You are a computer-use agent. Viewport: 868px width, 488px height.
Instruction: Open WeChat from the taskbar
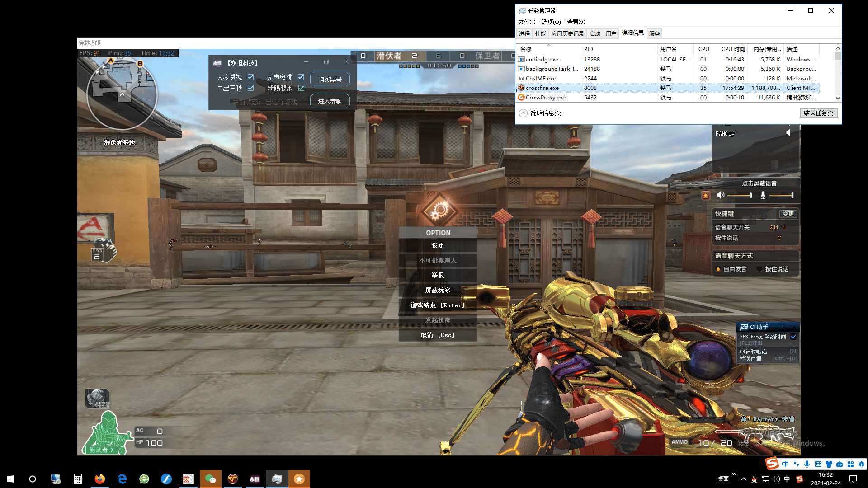coord(211,479)
